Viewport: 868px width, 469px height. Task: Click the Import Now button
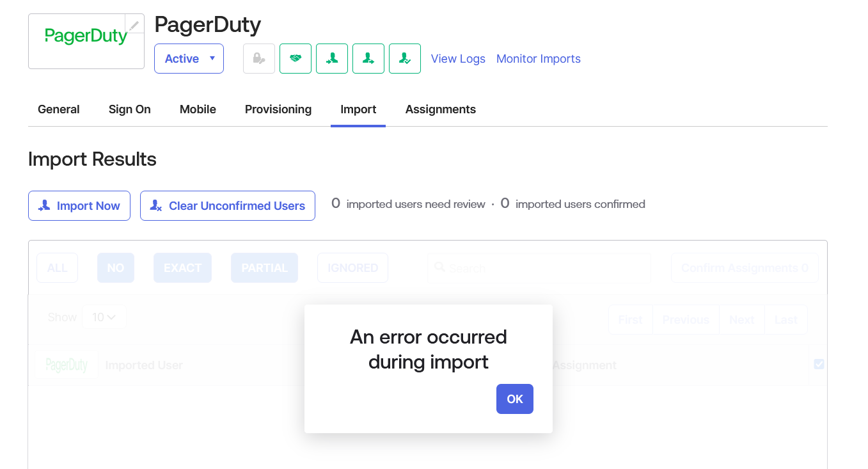(79, 206)
